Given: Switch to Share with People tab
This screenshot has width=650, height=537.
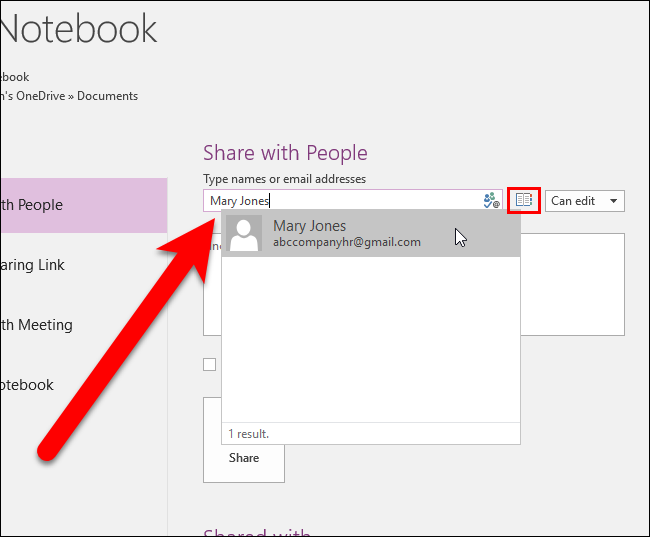Looking at the screenshot, I should point(83,205).
